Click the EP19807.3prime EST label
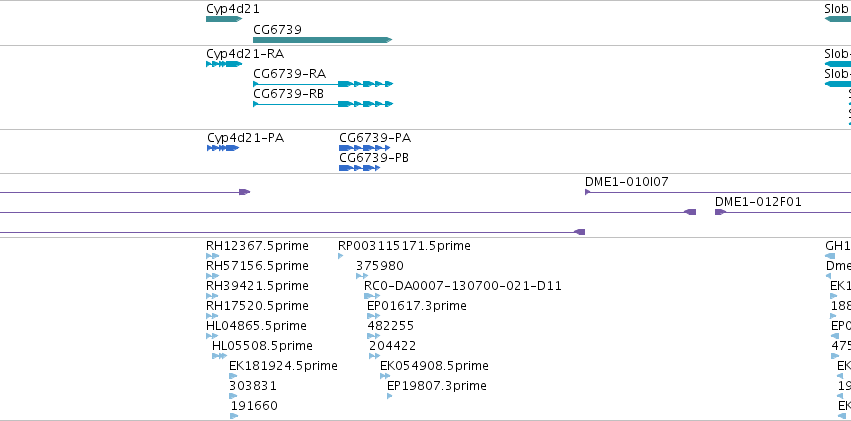 (437, 386)
